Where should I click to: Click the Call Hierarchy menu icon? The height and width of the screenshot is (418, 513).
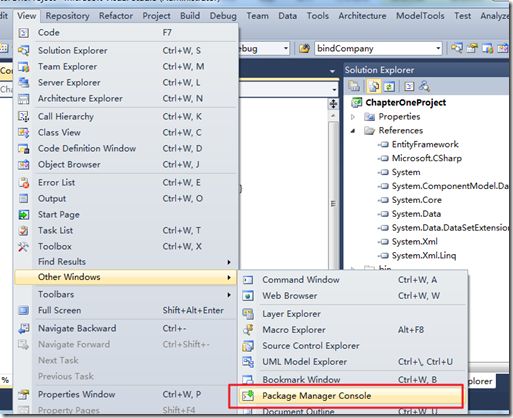click(23, 116)
